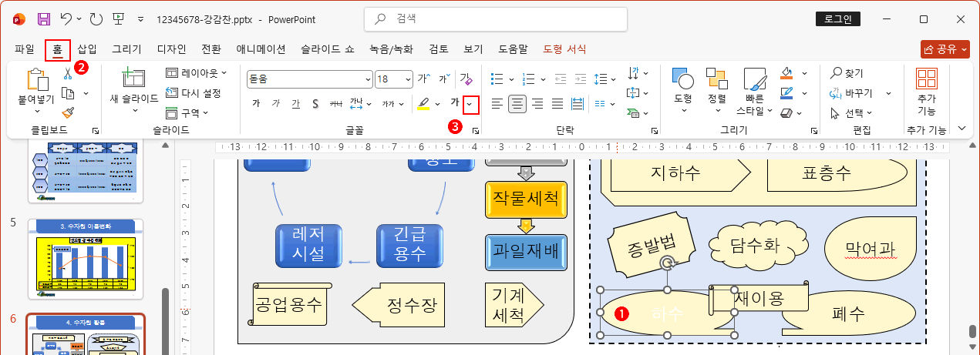Click the rotate handle above the selected shape

point(668,264)
